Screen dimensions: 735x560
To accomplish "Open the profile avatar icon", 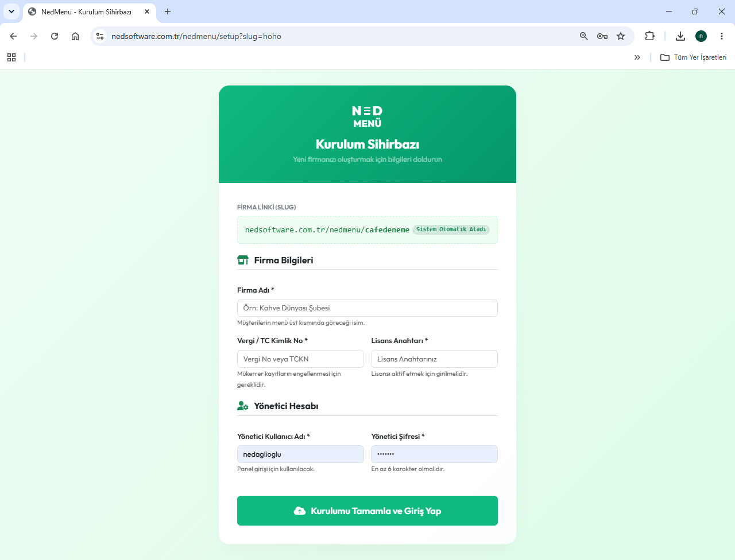I will (701, 36).
